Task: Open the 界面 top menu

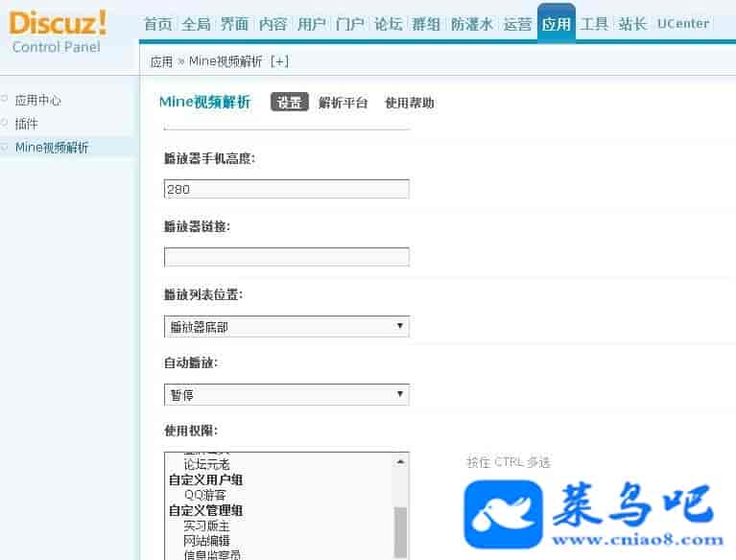Action: pyautogui.click(x=235, y=23)
